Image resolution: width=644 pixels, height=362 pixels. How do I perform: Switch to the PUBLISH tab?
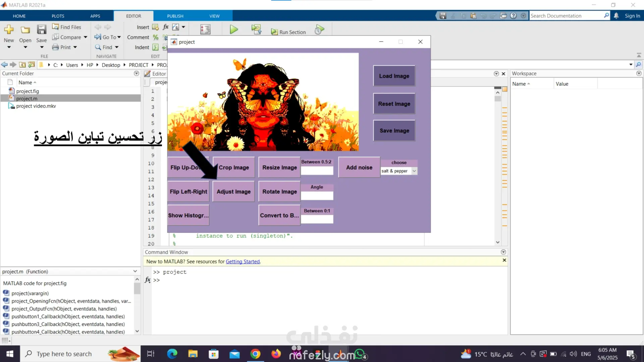[175, 16]
